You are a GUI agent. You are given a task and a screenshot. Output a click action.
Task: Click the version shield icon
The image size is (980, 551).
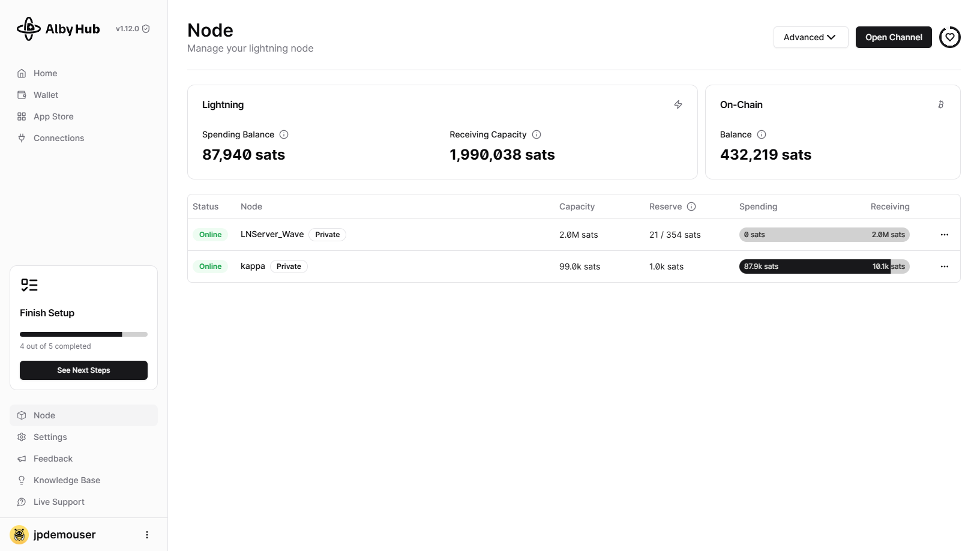point(146,29)
